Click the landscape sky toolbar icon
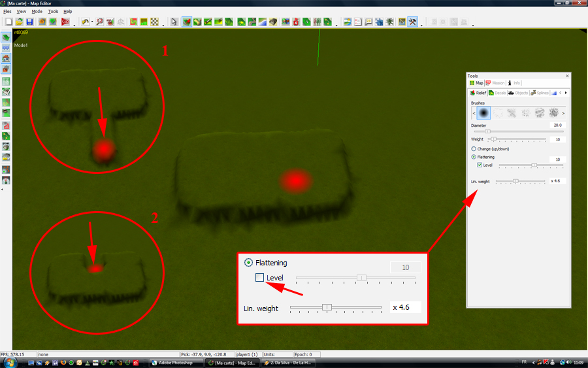Image resolution: width=588 pixels, height=368 pixels. point(348,22)
